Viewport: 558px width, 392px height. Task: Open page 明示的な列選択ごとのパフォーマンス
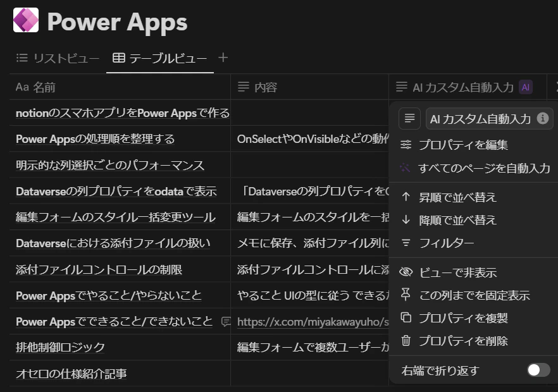[110, 165]
